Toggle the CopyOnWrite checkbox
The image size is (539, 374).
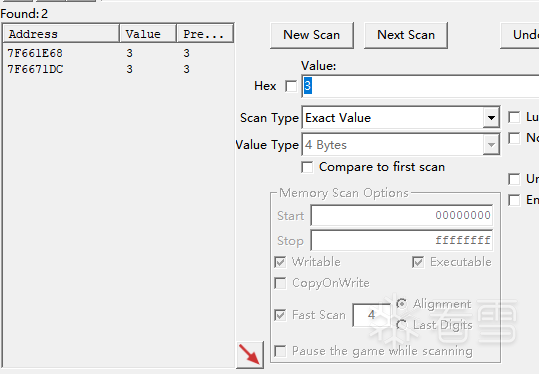(x=280, y=283)
